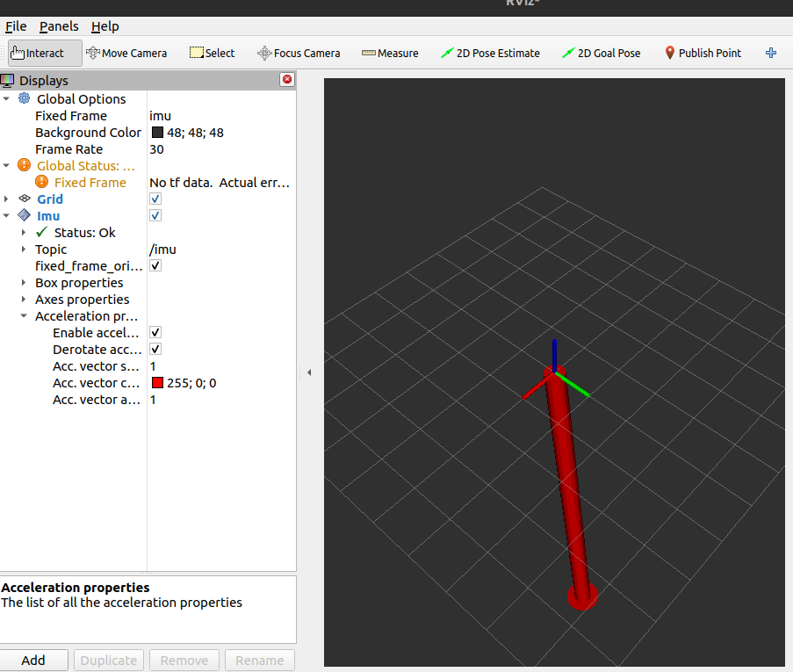Select the Grid display label
This screenshot has width=793, height=672.
pyautogui.click(x=49, y=199)
